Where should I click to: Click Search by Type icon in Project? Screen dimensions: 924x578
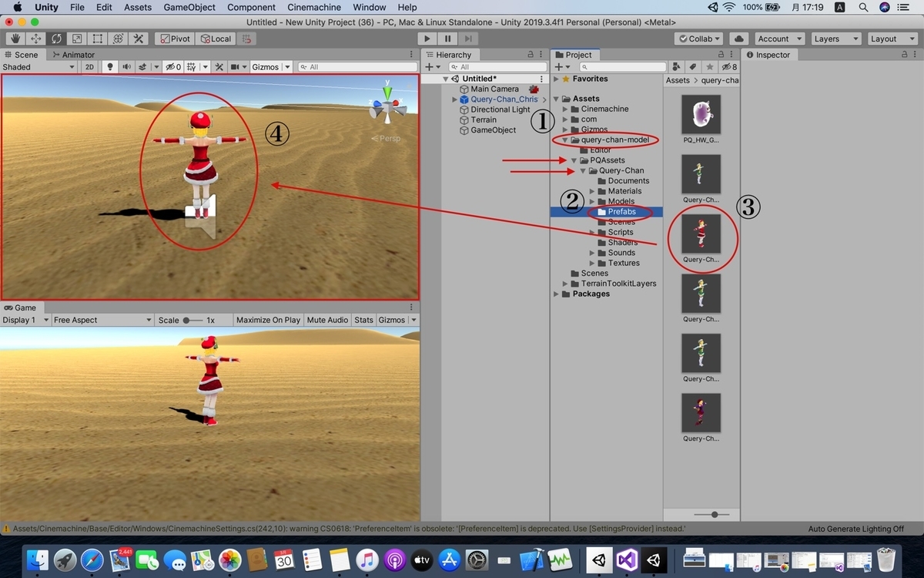(677, 67)
